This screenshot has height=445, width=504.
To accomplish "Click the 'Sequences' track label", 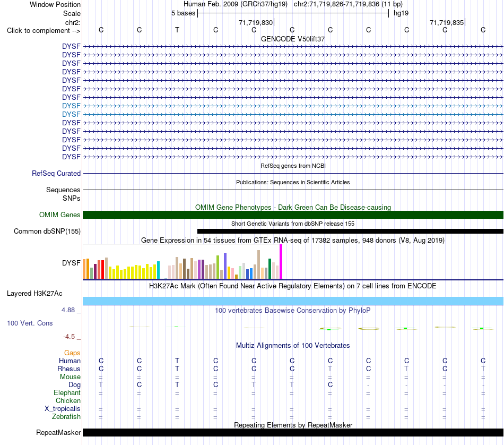I will (63, 190).
